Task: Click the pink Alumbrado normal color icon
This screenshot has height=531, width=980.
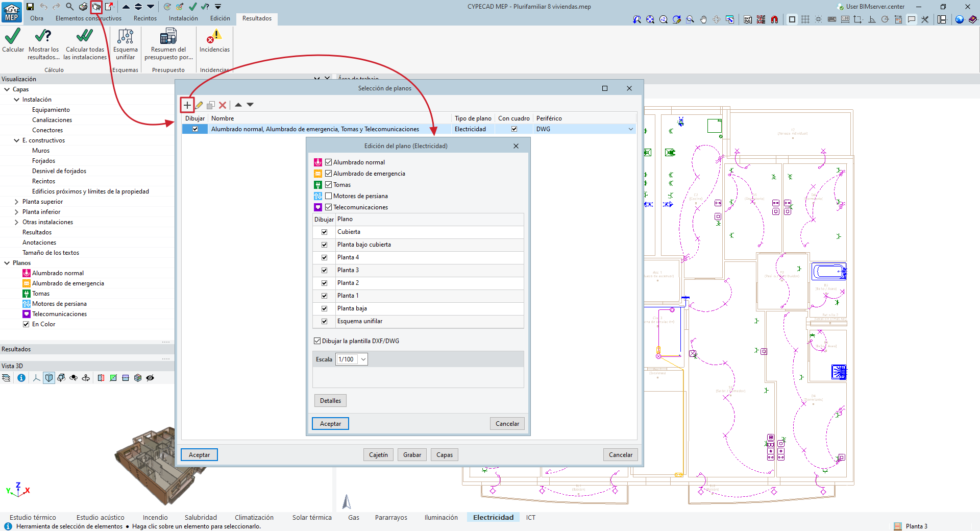Action: 318,162
